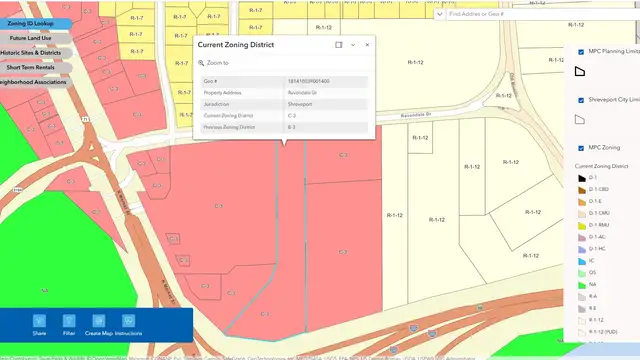Open the Create Map tool icon
The height and width of the screenshot is (360, 640).
click(99, 321)
